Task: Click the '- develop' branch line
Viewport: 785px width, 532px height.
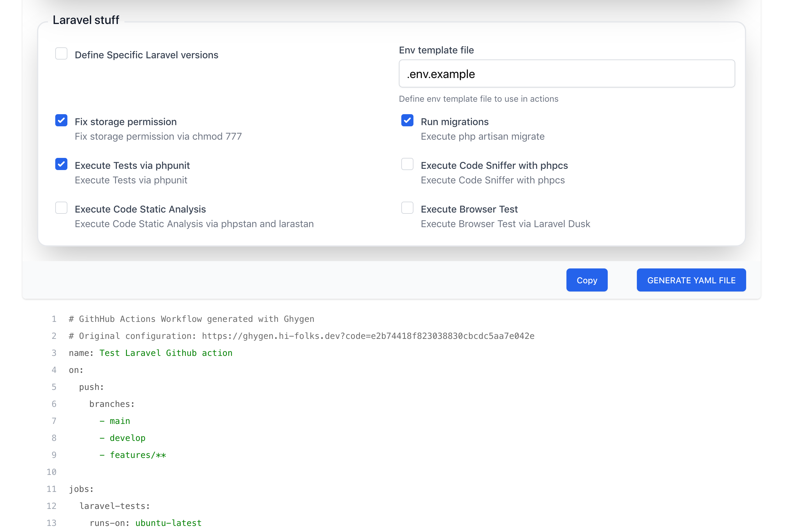Action: click(x=122, y=438)
